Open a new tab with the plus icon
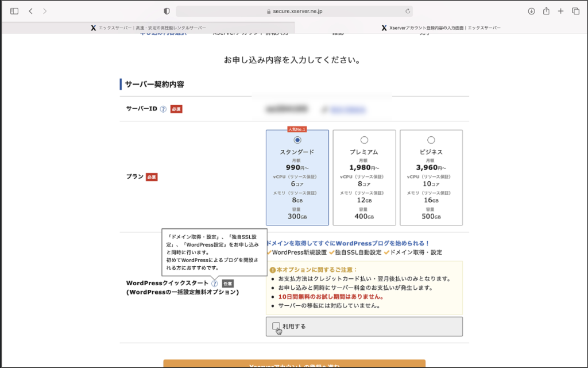588x368 pixels. (x=560, y=11)
